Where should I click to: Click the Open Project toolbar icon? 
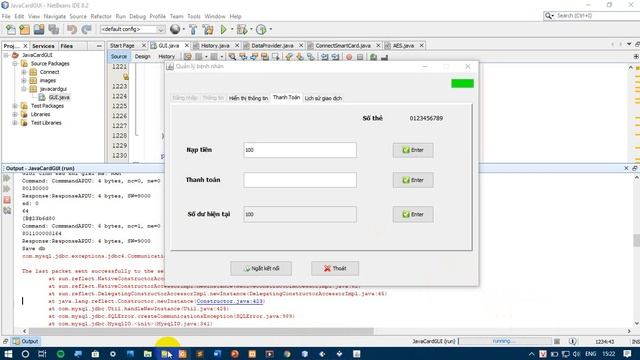[x=39, y=29]
